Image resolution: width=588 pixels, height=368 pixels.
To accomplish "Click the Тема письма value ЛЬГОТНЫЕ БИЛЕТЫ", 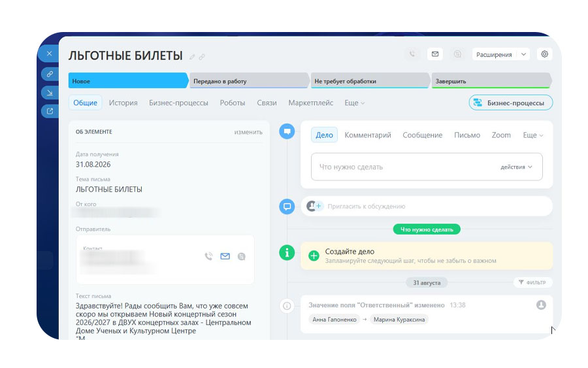I will pyautogui.click(x=108, y=190).
